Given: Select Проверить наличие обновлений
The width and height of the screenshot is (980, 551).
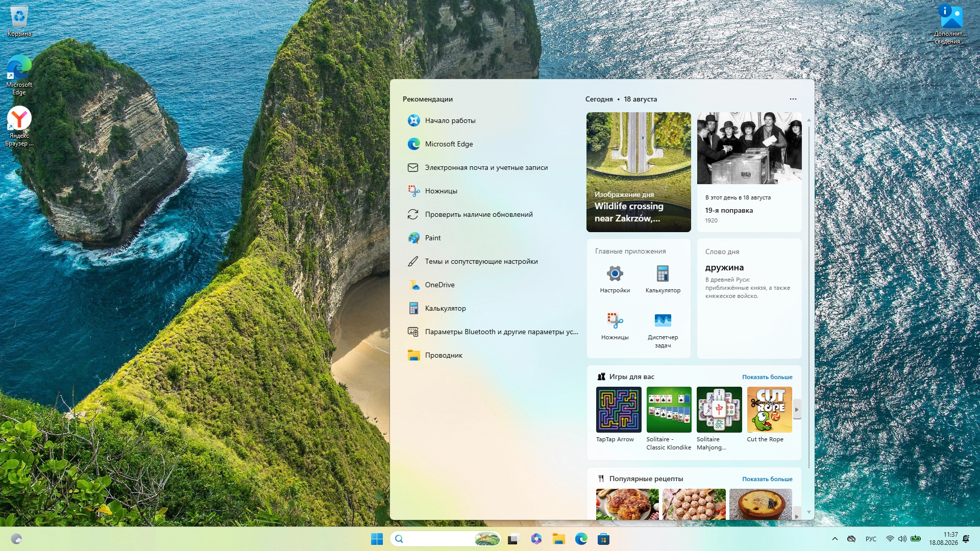Looking at the screenshot, I should (490, 214).
